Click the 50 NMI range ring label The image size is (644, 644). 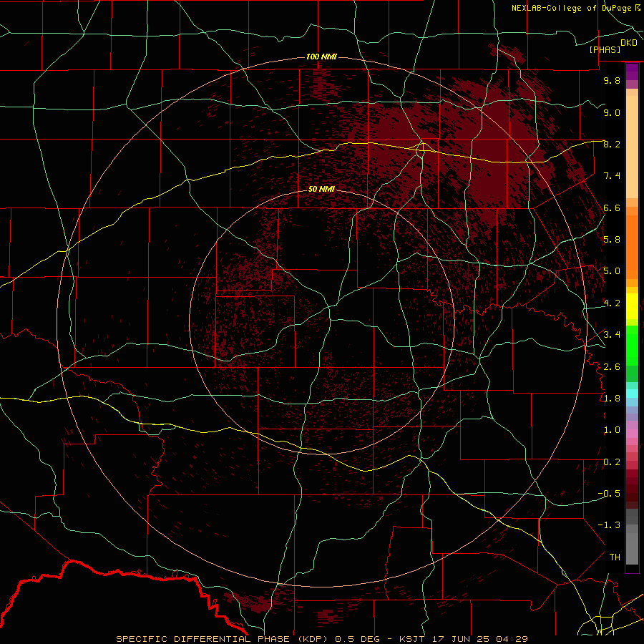pos(321,189)
